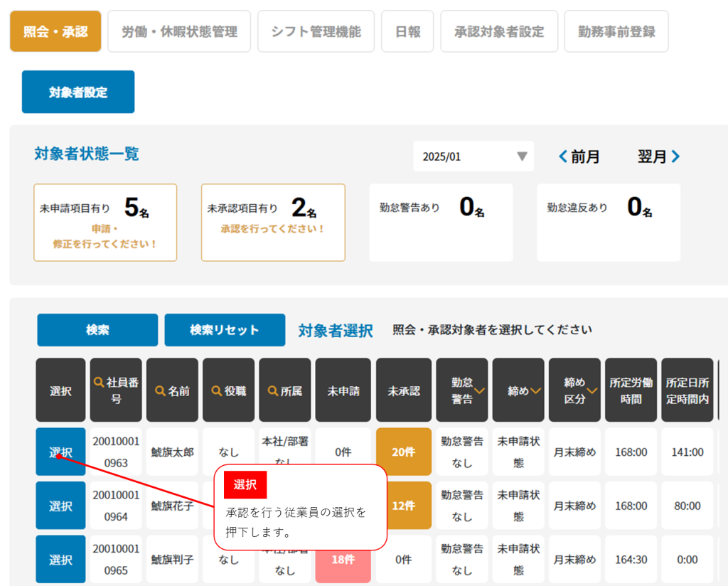The height and width of the screenshot is (586, 728).
Task: Click search icon in 所属 column header
Action: coord(273,390)
